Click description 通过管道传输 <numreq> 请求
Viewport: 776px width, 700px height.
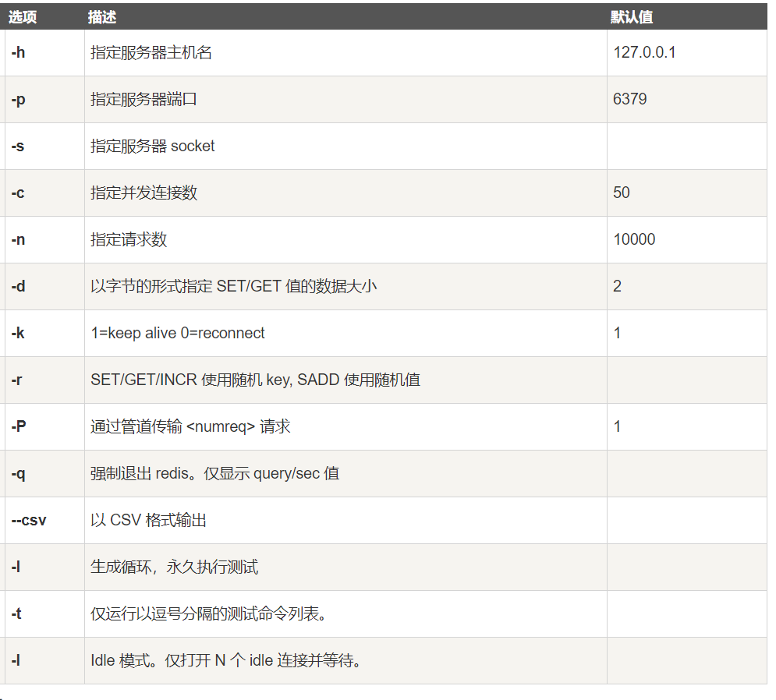tap(190, 426)
